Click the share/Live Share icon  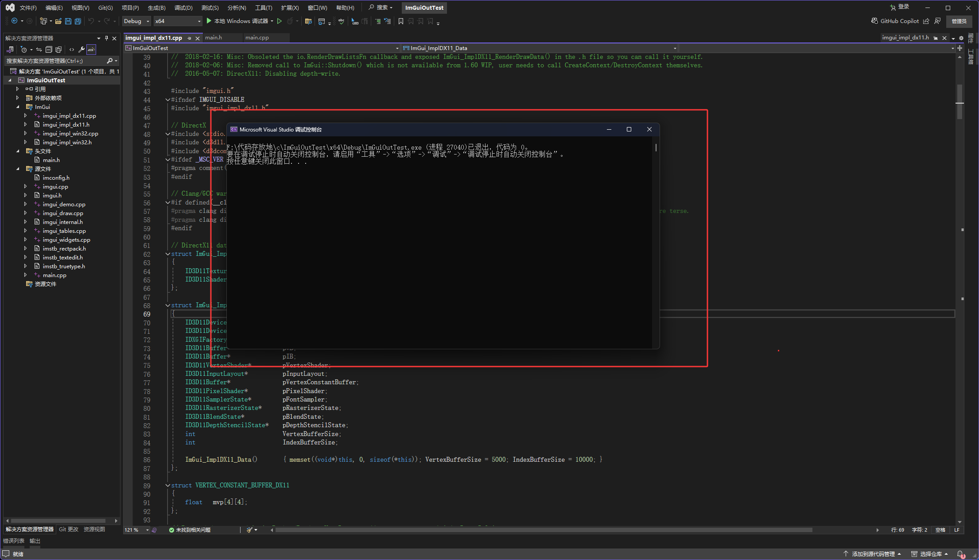point(926,21)
